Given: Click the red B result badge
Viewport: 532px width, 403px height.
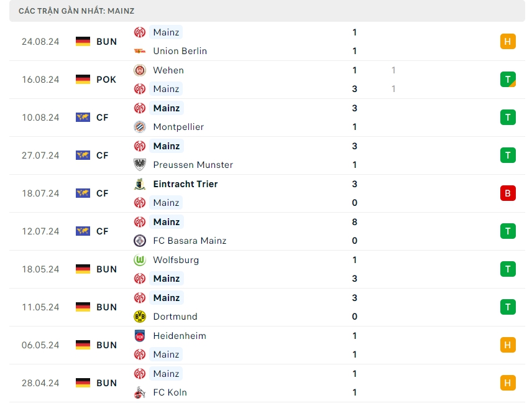Looking at the screenshot, I should pyautogui.click(x=508, y=193).
